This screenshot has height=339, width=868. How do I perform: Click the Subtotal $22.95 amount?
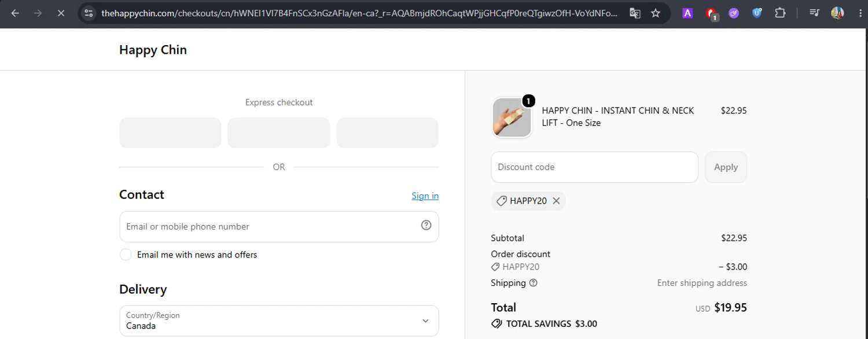734,238
